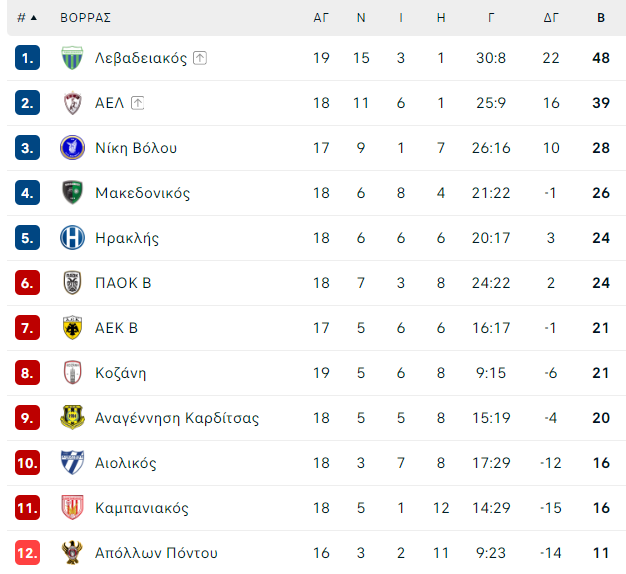Sort standings by Ν wins column
Screen dimensions: 626x574
(361, 18)
